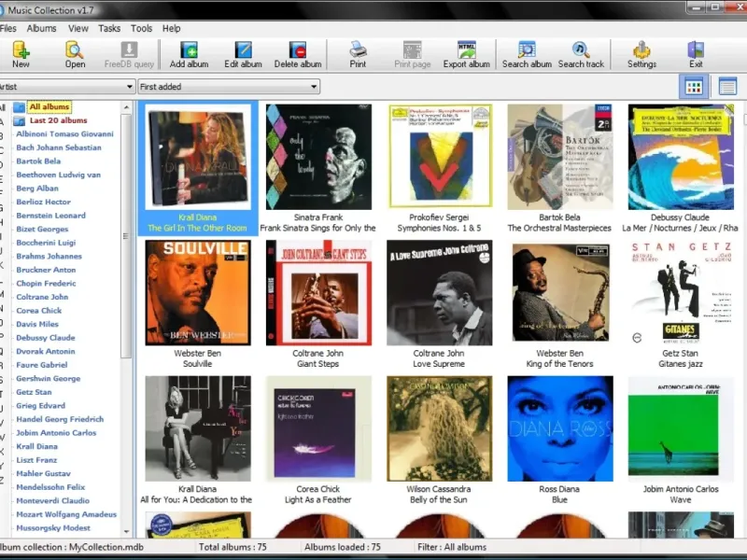
Task: Open a collection with the Open icon
Action: click(x=75, y=49)
